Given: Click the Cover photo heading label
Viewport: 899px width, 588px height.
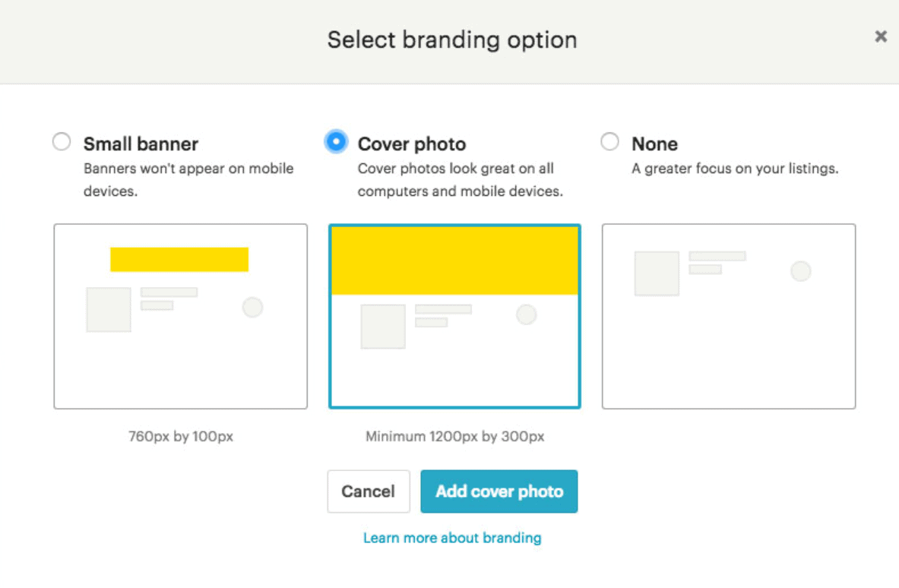Looking at the screenshot, I should click(x=412, y=144).
